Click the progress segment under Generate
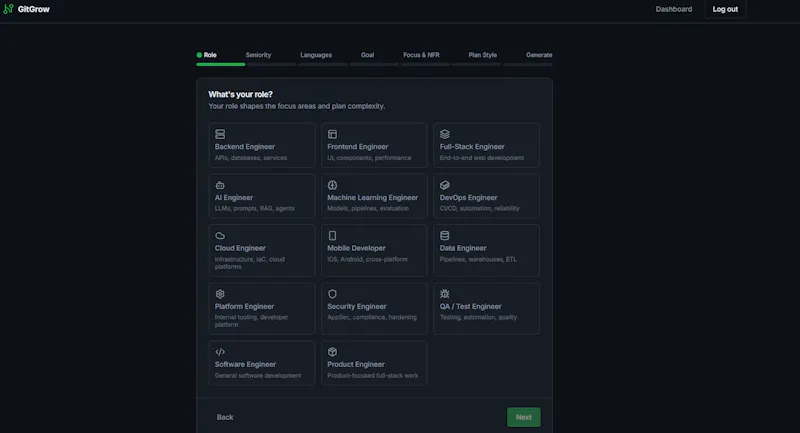Viewport: 800px width, 433px height. 528,64
